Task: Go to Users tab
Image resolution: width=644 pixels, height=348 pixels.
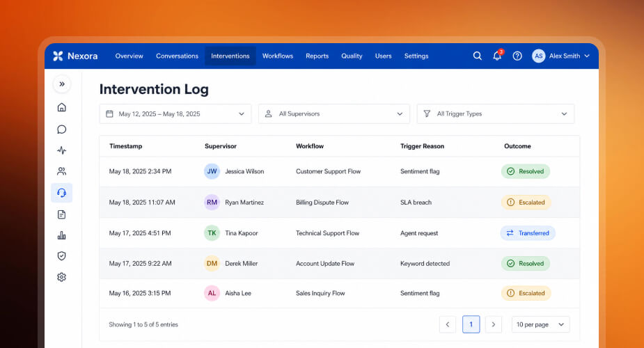Action: (x=383, y=56)
